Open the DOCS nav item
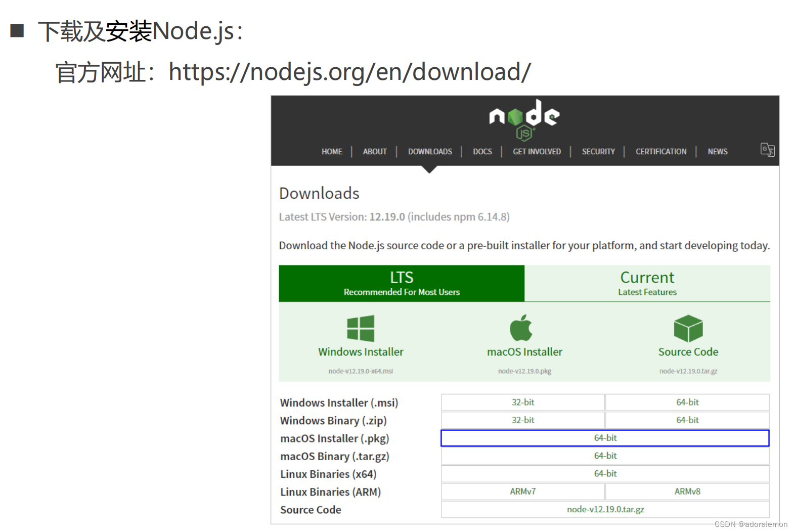This screenshot has height=532, width=795. tap(482, 152)
